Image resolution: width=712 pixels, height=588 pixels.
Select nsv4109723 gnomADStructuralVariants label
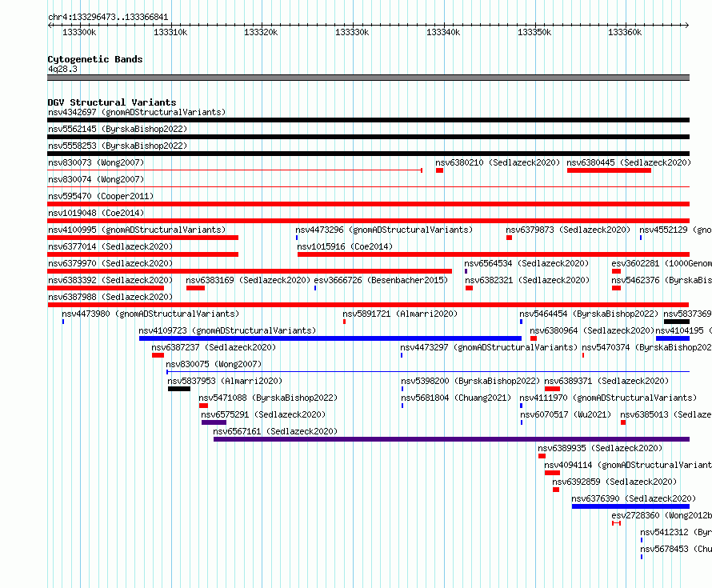point(227,330)
